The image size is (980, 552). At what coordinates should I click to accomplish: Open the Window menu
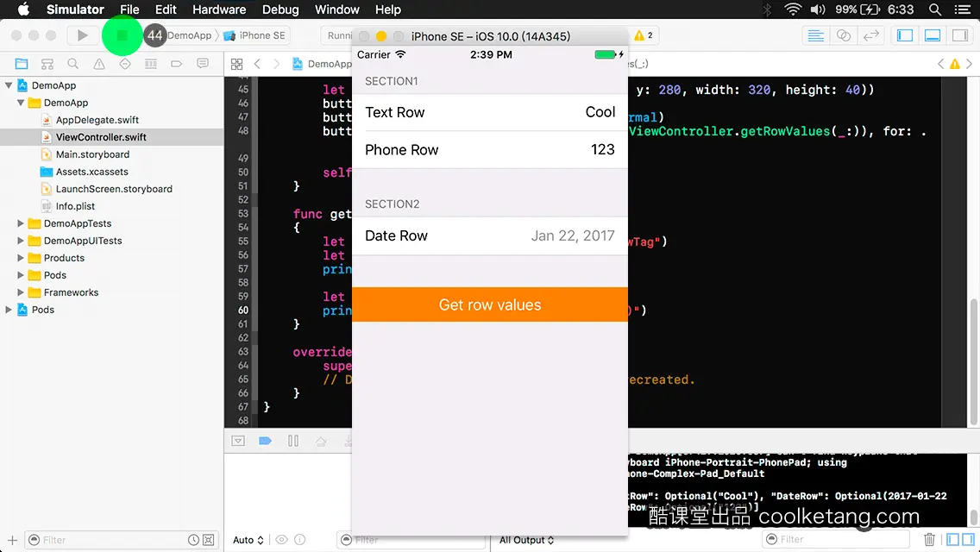(x=336, y=9)
